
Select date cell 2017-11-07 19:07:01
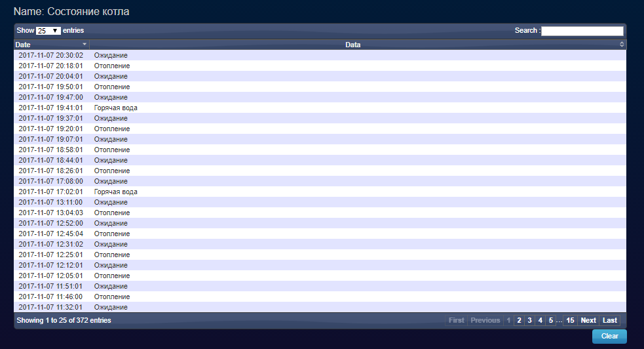(51, 139)
